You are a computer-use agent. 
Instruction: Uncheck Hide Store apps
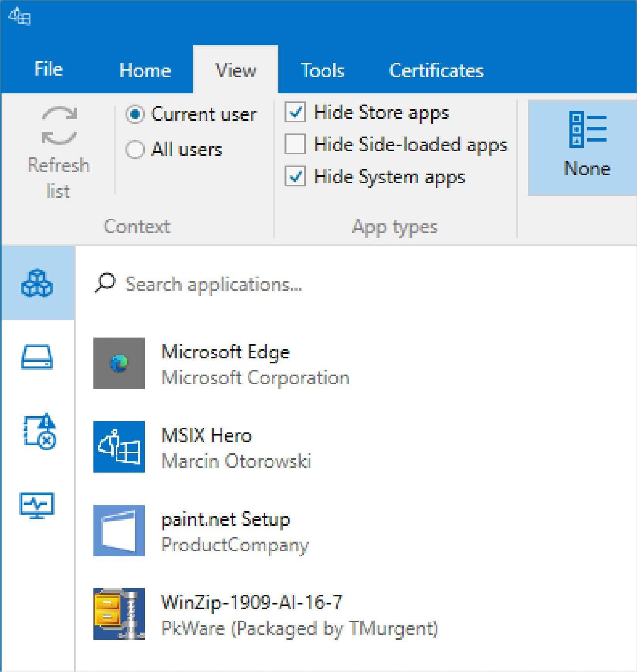(x=295, y=112)
